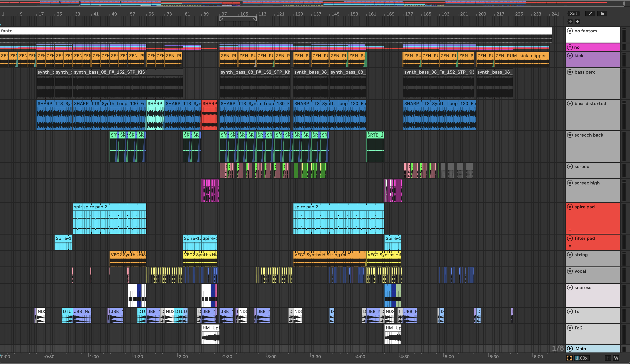Click the loop brace start marker
This screenshot has height=364, width=630.
click(x=221, y=19)
